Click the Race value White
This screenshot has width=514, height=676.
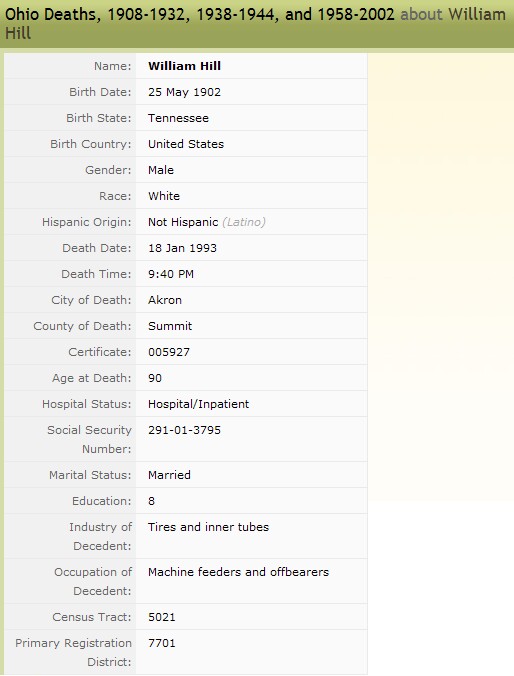[164, 196]
